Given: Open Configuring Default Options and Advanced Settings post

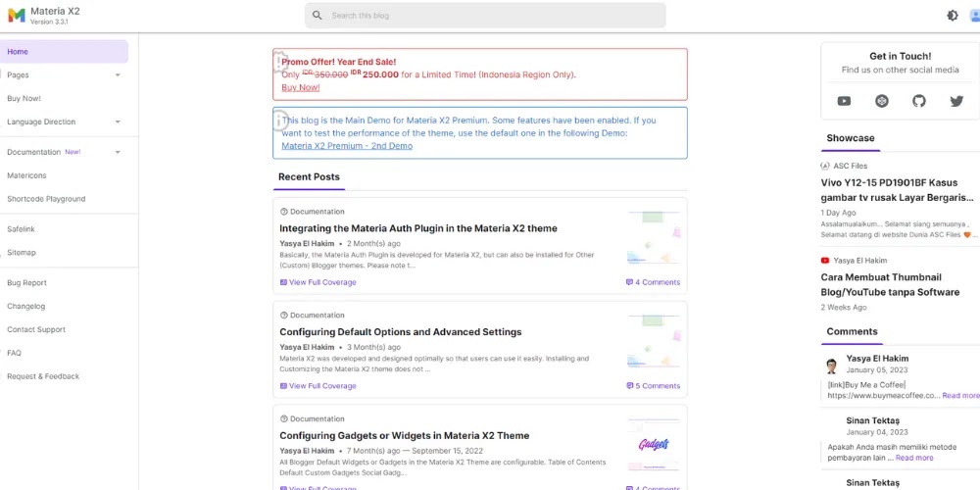Looking at the screenshot, I should coord(401,332).
